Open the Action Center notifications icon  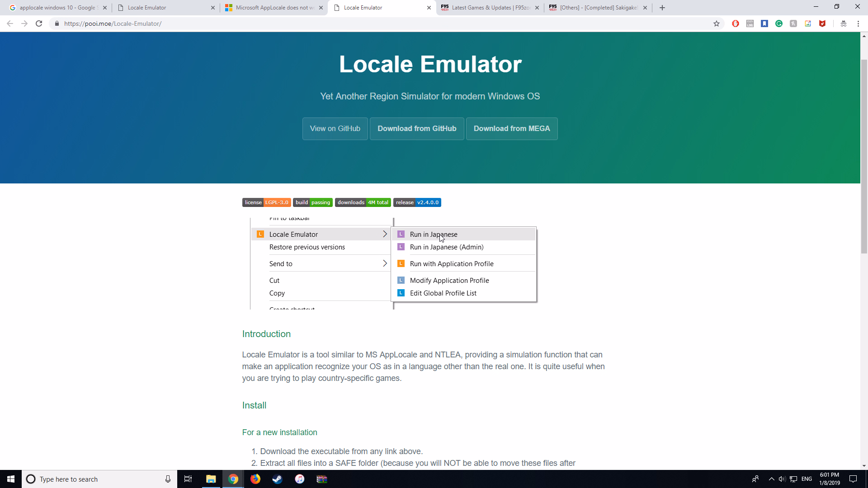pos(853,479)
